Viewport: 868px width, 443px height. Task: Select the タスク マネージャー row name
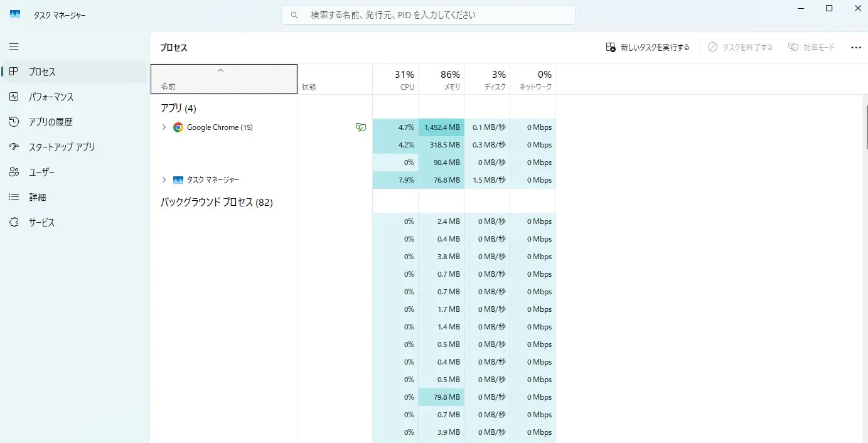pyautogui.click(x=213, y=180)
